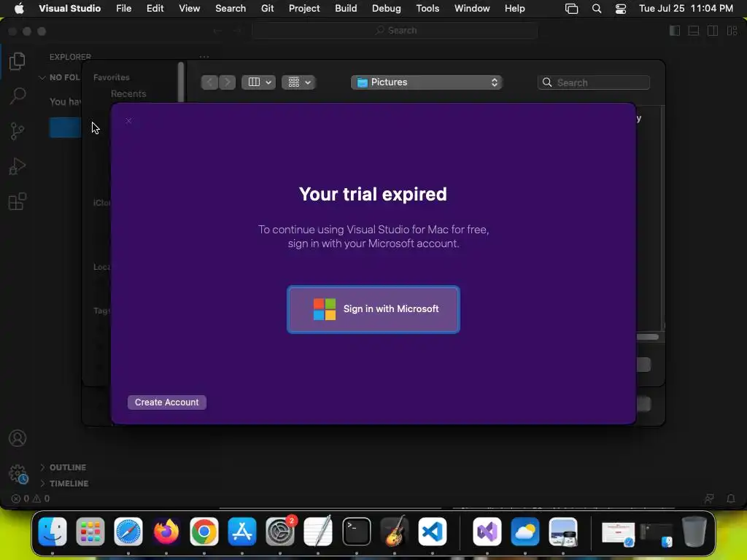Image resolution: width=747 pixels, height=560 pixels.
Task: Click the file dialog Search field
Action: (x=594, y=82)
